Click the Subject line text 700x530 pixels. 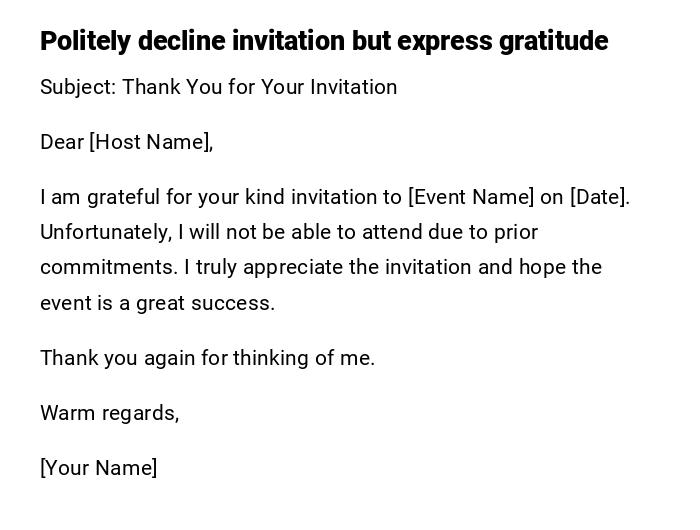218,87
